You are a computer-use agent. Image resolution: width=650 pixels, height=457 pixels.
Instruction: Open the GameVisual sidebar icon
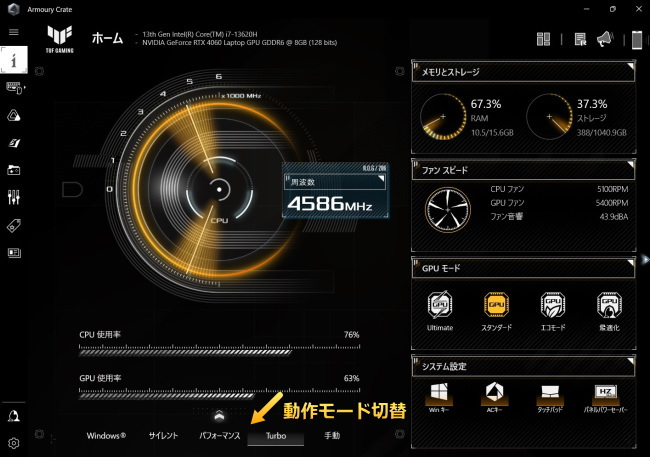coord(14,143)
